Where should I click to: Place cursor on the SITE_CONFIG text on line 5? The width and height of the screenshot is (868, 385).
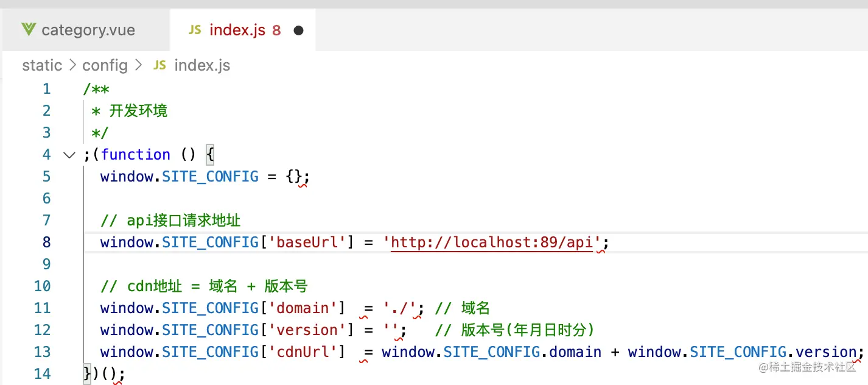210,176
